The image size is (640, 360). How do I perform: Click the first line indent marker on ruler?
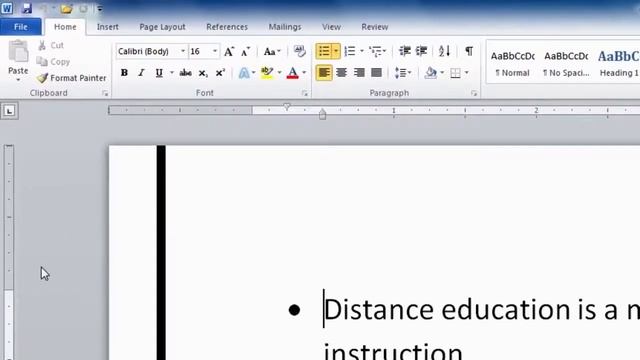tap(287, 107)
